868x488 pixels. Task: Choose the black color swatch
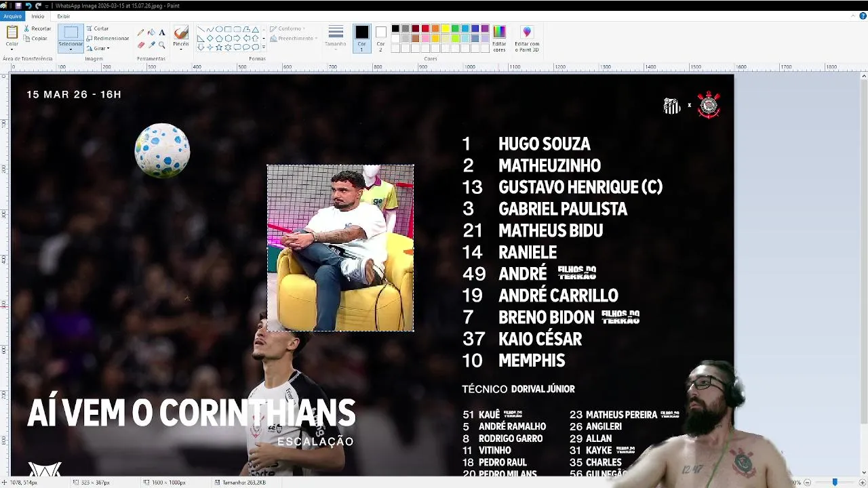tap(395, 28)
